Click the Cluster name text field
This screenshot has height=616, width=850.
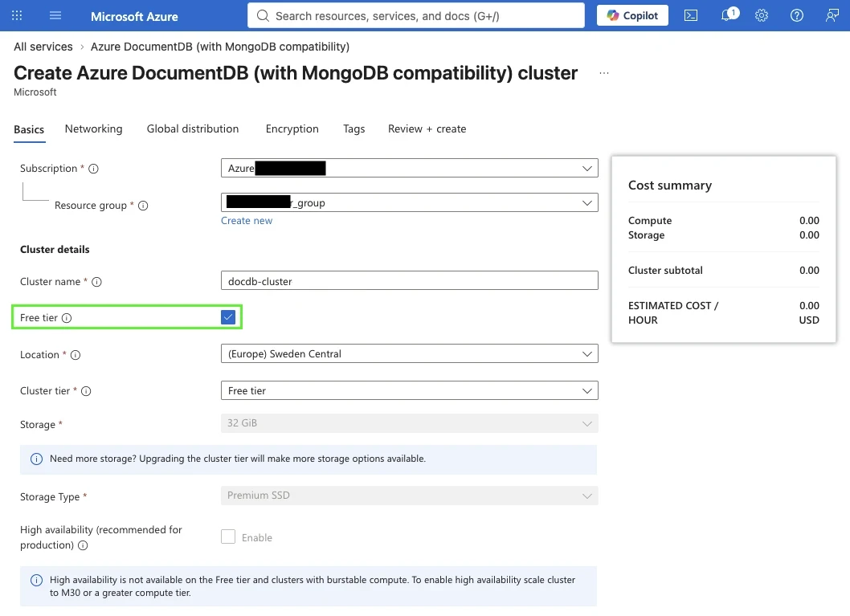[x=409, y=280]
